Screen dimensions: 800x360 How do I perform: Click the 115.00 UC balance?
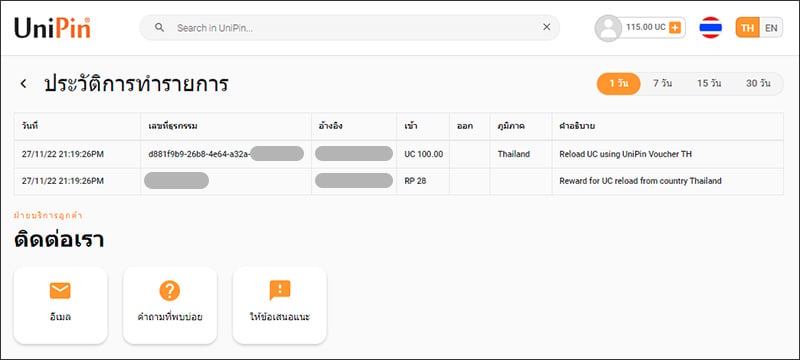645,28
